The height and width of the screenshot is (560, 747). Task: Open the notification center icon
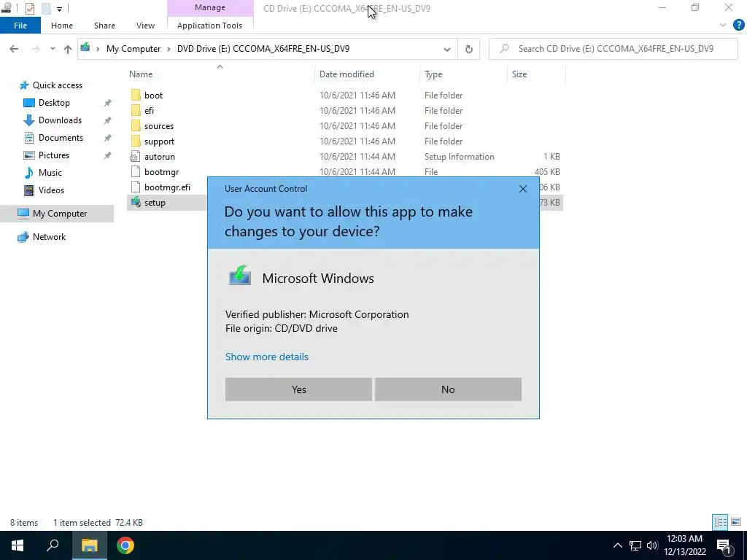point(724,546)
